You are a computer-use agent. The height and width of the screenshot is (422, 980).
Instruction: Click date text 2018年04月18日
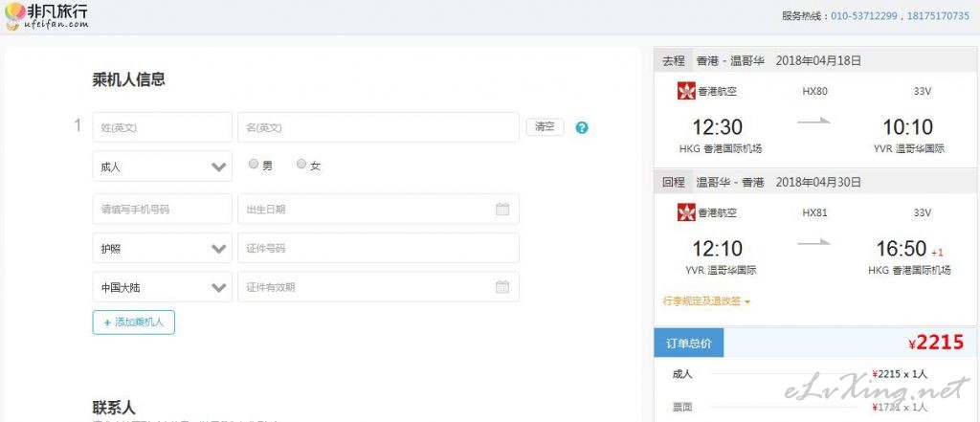click(818, 60)
